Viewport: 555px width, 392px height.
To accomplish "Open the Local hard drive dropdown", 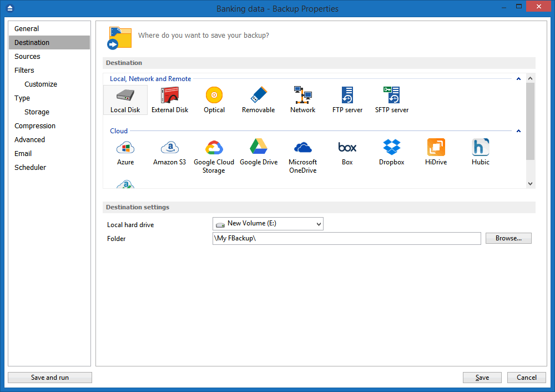I will coord(268,224).
